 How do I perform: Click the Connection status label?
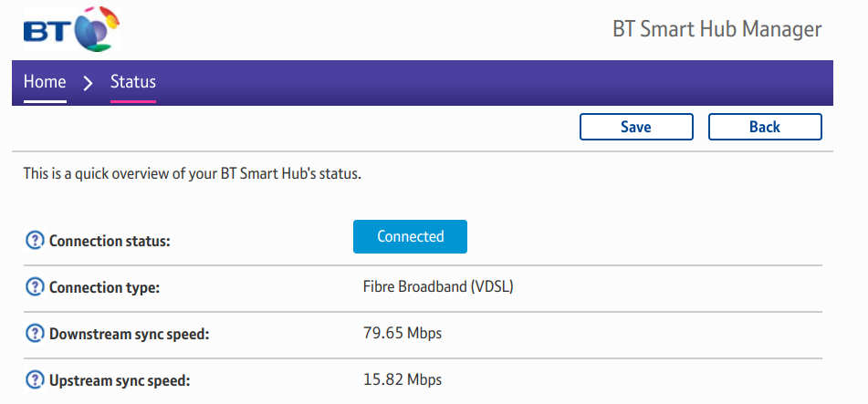click(x=110, y=242)
